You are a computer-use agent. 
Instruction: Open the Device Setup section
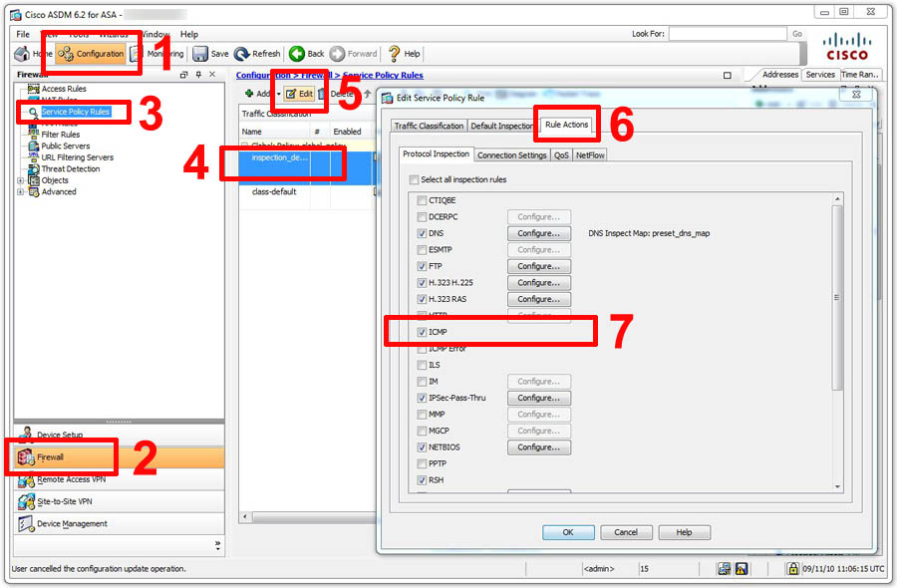pyautogui.click(x=119, y=435)
